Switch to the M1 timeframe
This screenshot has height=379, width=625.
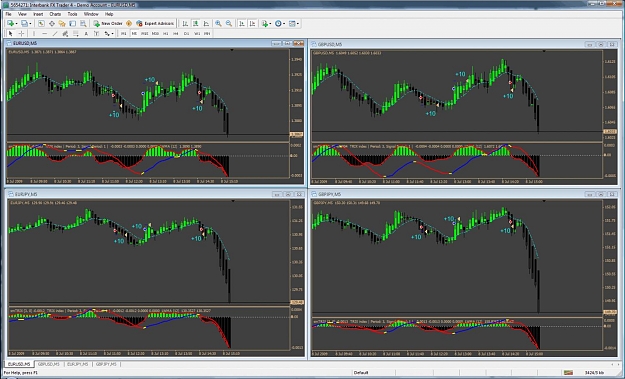point(124,33)
